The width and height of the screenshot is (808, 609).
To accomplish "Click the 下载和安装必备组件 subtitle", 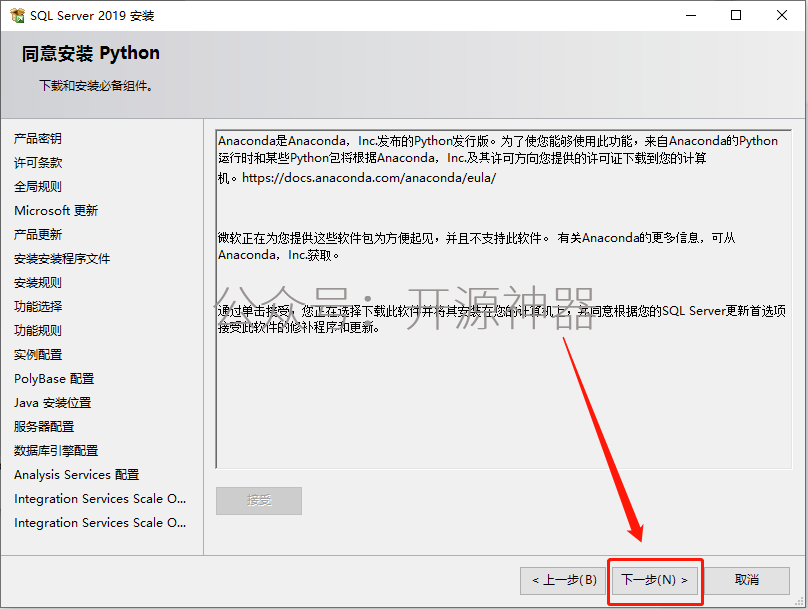I will (x=96, y=86).
